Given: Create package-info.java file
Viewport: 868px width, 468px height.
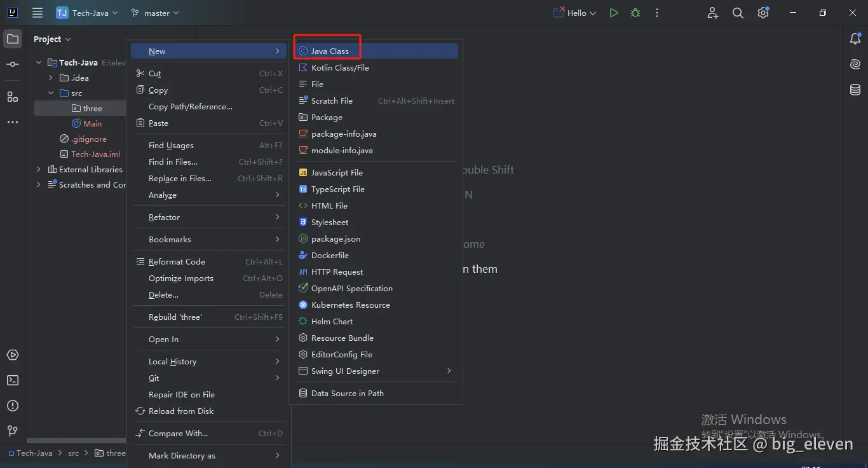Looking at the screenshot, I should pyautogui.click(x=376, y=134).
